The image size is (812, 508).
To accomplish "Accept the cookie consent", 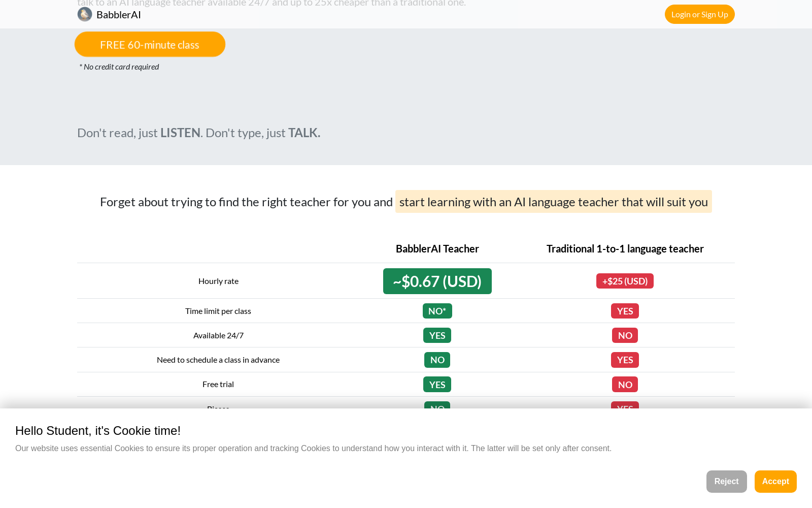I will pos(775,482).
